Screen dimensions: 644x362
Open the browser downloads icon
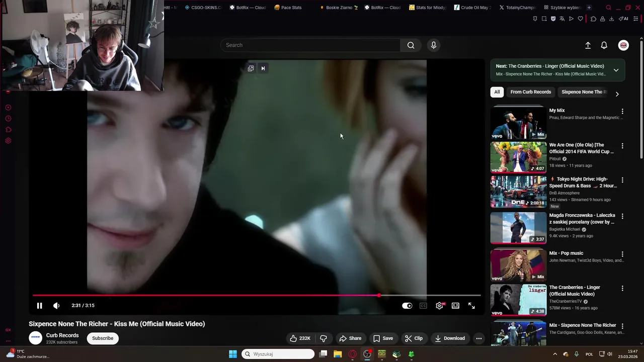[611, 19]
